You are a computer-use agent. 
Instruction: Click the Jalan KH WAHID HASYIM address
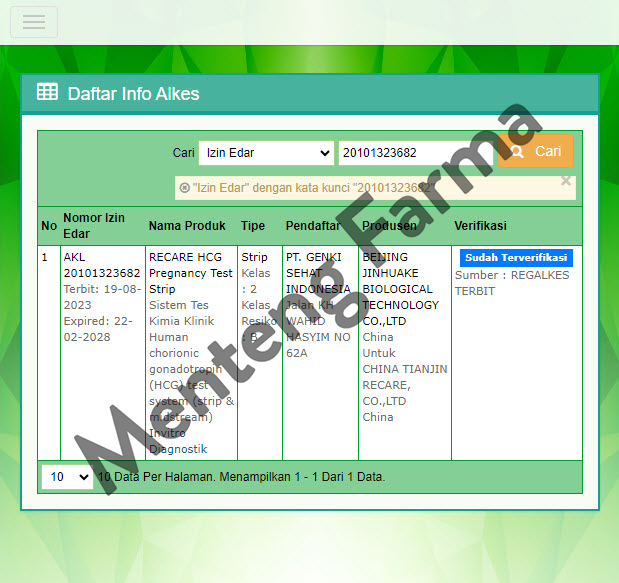click(x=318, y=329)
